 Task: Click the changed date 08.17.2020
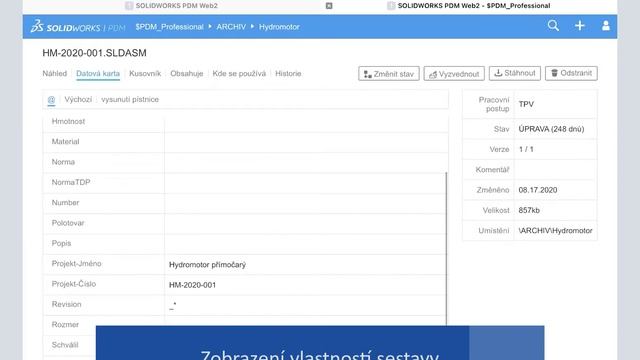[538, 190]
